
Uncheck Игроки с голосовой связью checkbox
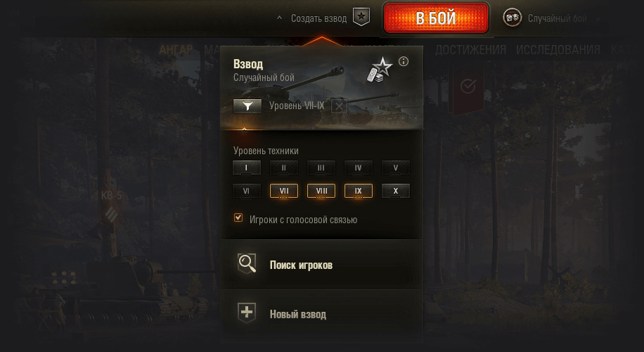pyautogui.click(x=238, y=218)
